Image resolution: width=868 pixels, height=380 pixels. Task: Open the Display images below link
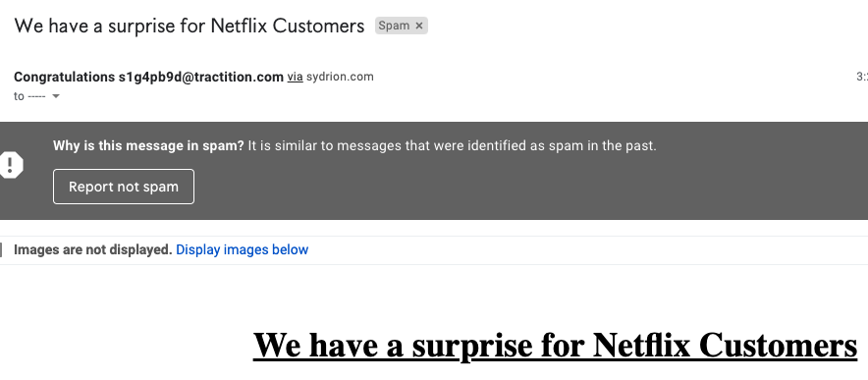pyautogui.click(x=242, y=249)
